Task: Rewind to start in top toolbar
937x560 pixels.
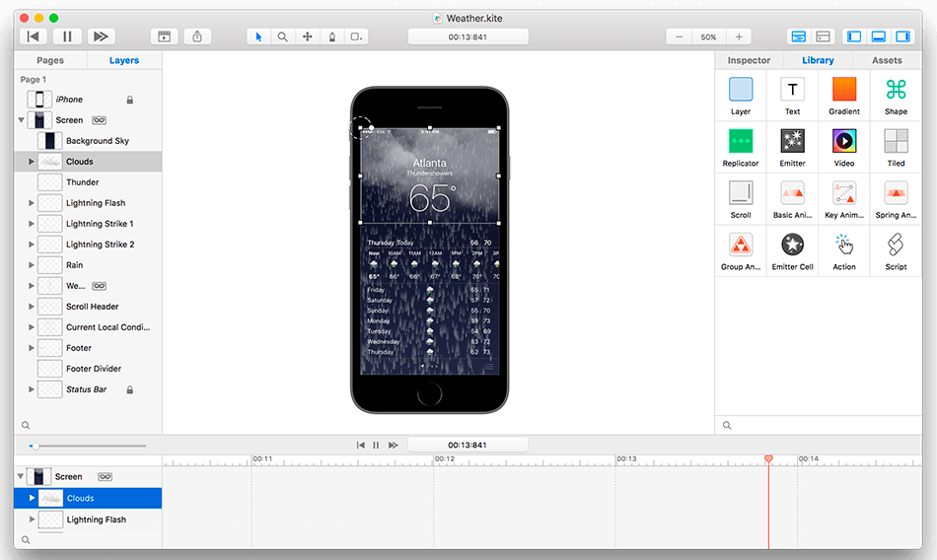Action: point(34,37)
